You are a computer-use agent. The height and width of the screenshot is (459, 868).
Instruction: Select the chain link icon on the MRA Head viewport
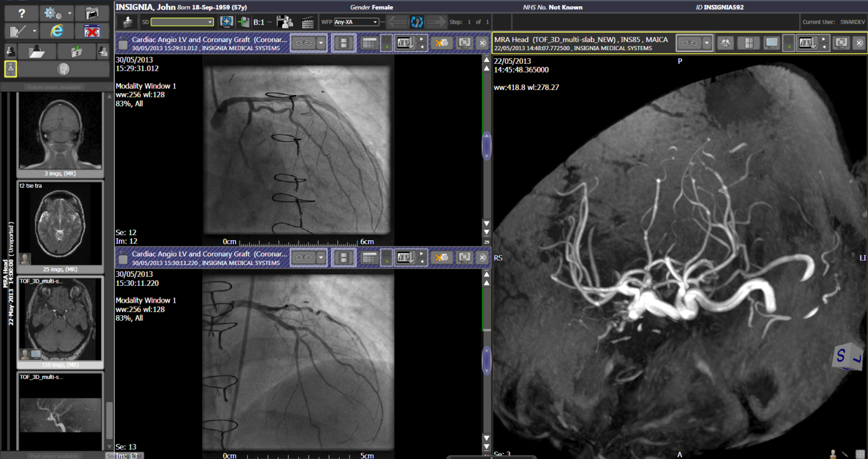coord(688,43)
